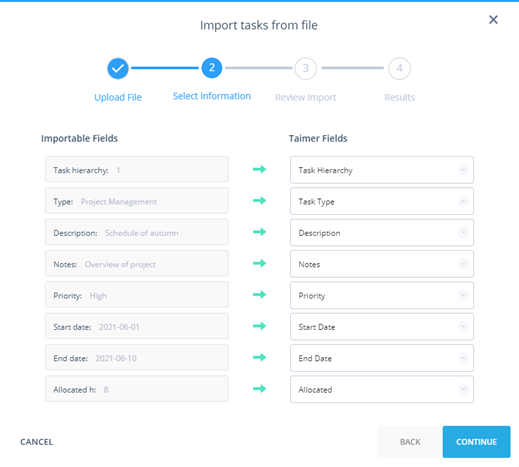The image size is (519, 467).
Task: Open the Description Taimer field dropdown
Action: [382, 233]
